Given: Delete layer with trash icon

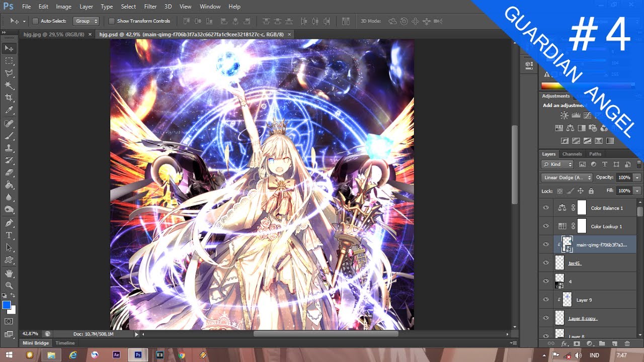Looking at the screenshot, I should point(627,344).
